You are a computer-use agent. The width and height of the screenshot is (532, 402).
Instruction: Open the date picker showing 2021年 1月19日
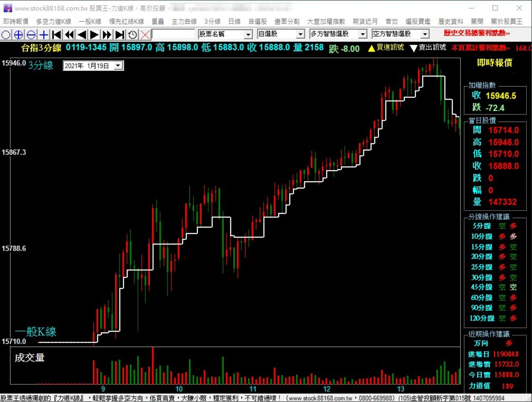[118, 66]
